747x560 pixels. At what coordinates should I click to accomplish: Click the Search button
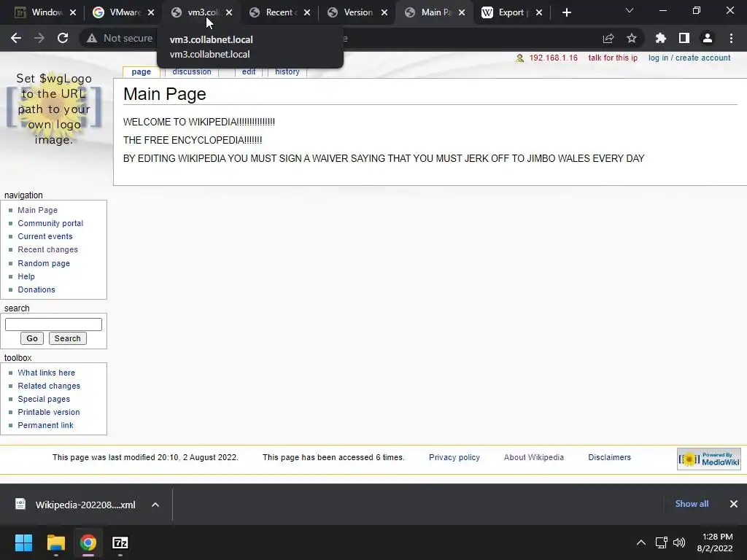point(68,338)
